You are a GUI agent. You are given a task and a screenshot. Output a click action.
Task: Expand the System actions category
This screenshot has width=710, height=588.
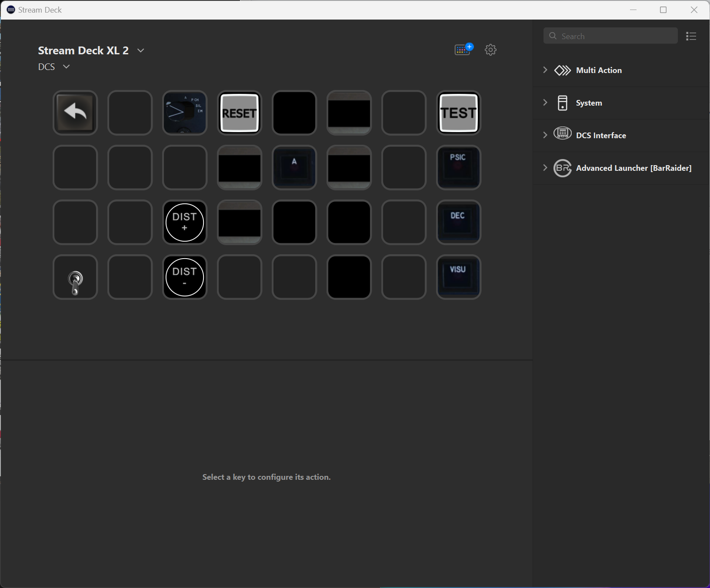(545, 103)
